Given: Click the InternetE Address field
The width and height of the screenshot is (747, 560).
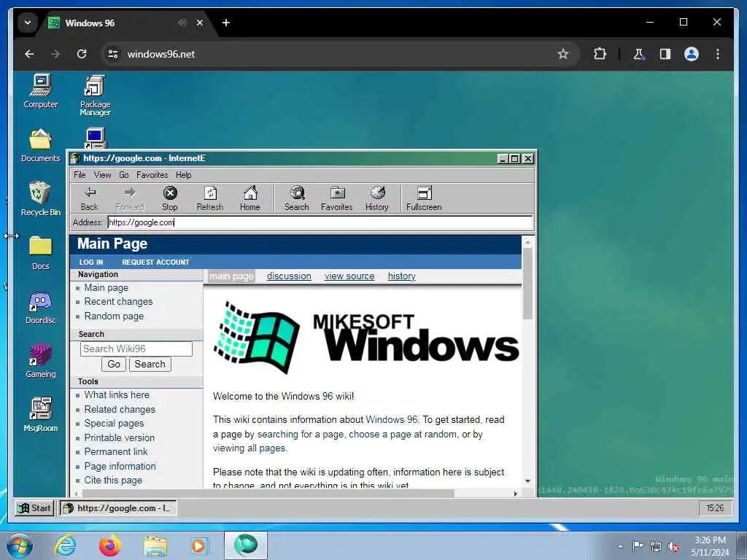Looking at the screenshot, I should point(320,222).
